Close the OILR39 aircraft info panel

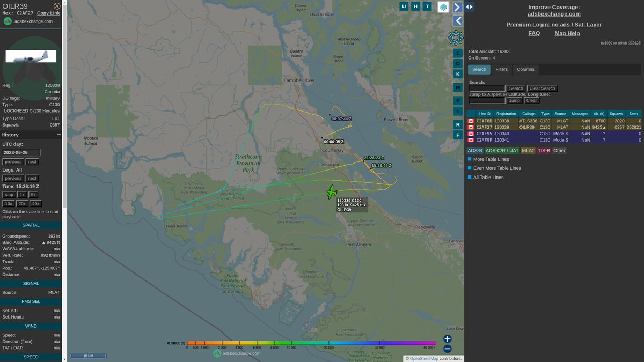pos(57,6)
